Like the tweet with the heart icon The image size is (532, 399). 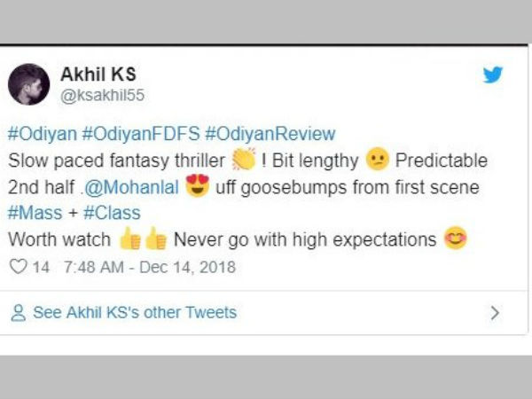pos(17,266)
